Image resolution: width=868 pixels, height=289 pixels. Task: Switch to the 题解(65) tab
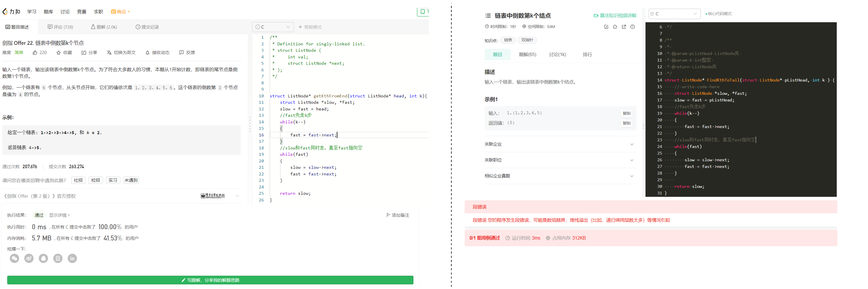[x=527, y=55]
